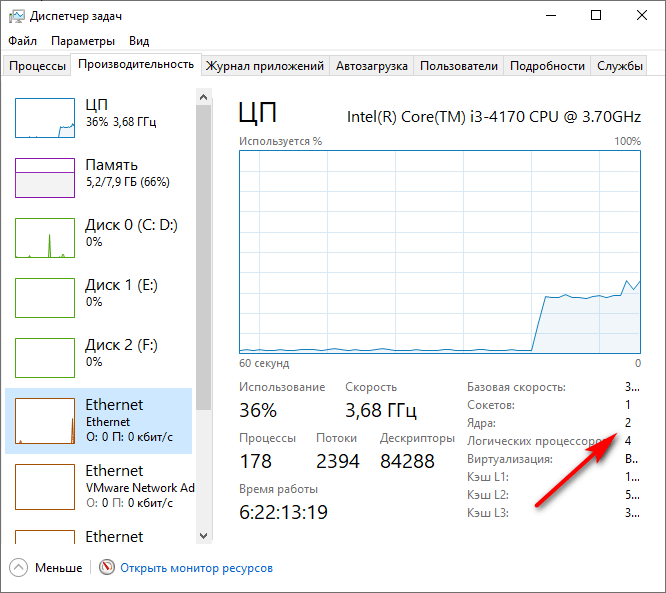Close the Диспетчер задач window
The height and width of the screenshot is (593, 666).
642,16
